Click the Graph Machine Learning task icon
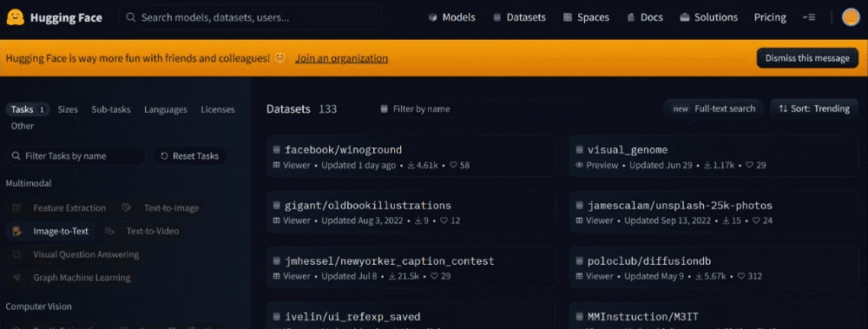This screenshot has width=868, height=329. coord(17,278)
